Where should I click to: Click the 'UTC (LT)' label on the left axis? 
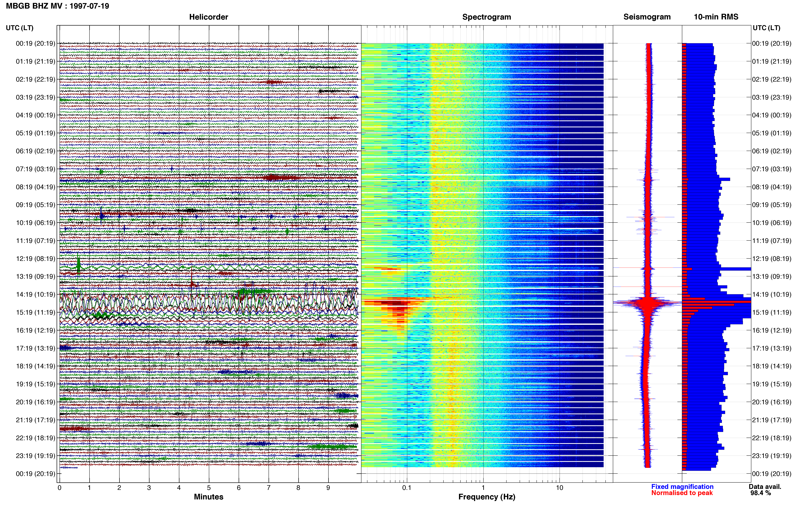(20, 28)
